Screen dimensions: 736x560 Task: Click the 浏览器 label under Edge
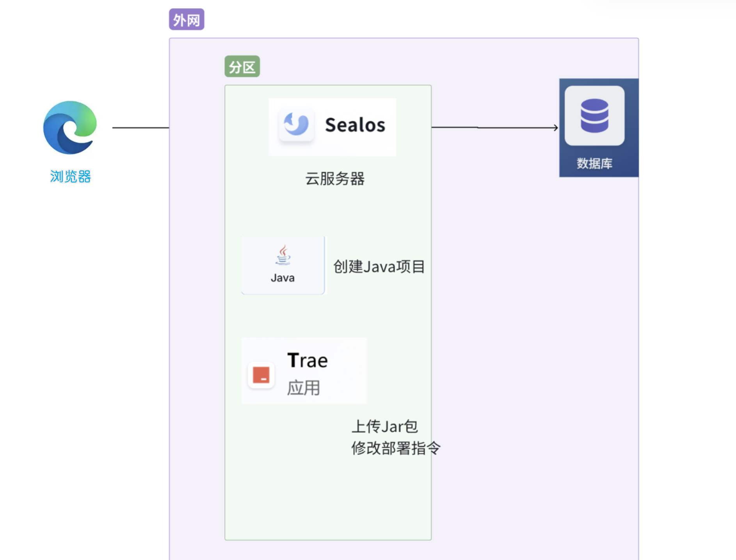pos(70,177)
